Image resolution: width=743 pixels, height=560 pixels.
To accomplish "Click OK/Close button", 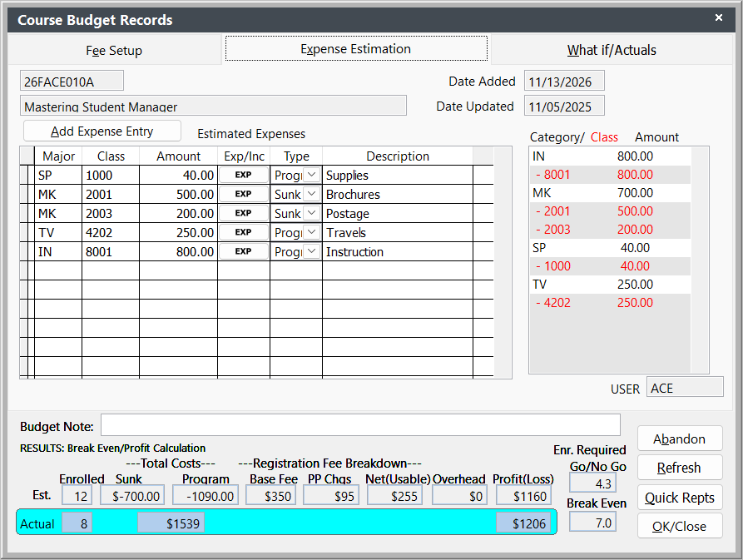I will tap(680, 526).
